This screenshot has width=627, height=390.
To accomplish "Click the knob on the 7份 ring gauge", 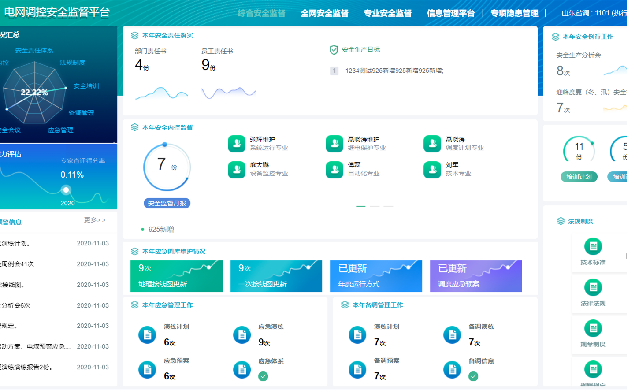I will pyautogui.click(x=165, y=144).
